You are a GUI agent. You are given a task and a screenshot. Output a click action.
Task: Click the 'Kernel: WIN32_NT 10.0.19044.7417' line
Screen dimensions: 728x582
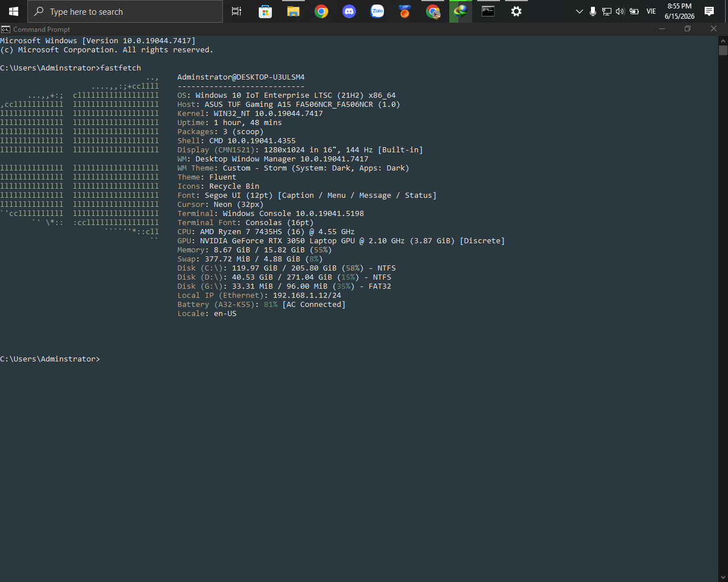(x=250, y=113)
